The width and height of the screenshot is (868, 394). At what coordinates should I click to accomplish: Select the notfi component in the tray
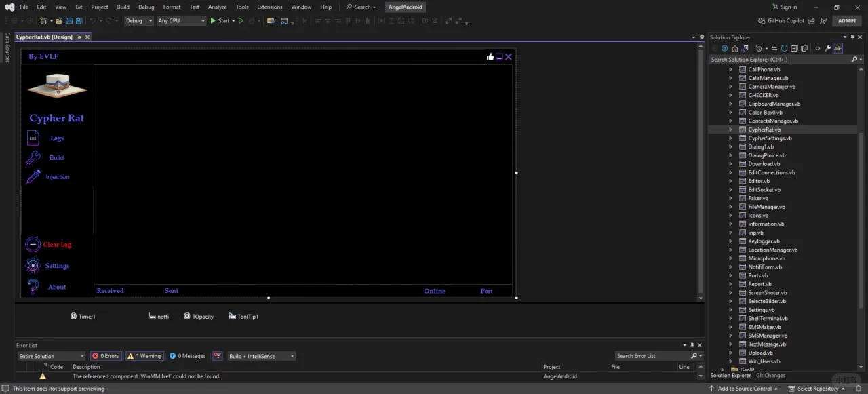tap(159, 316)
